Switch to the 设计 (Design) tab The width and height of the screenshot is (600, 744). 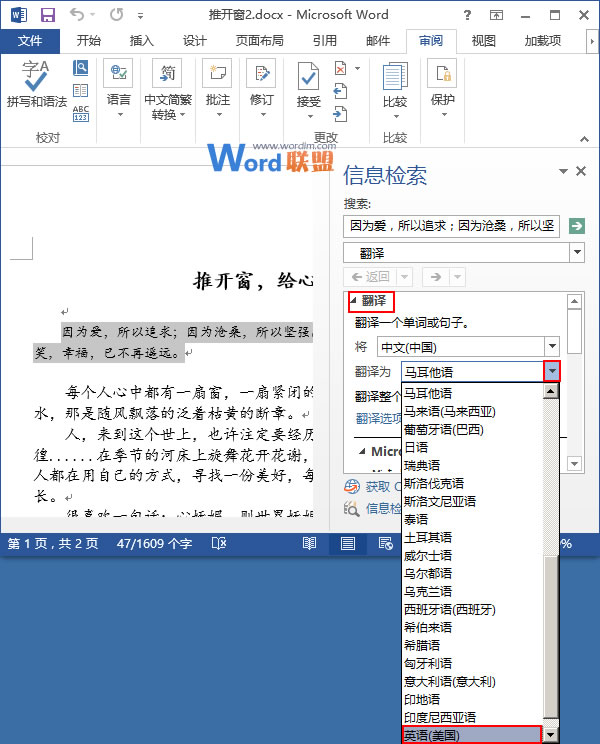[x=194, y=41]
